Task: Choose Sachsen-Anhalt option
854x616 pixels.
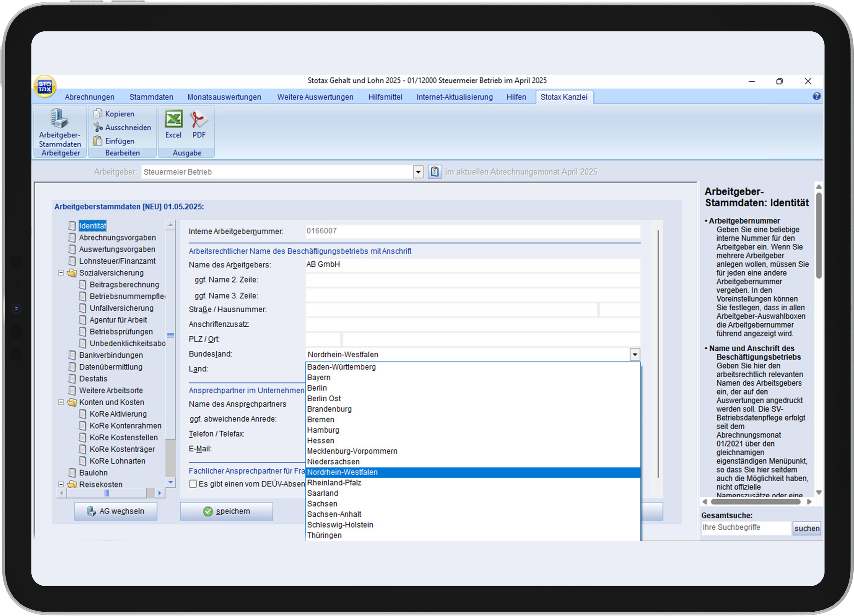Action: pos(473,515)
